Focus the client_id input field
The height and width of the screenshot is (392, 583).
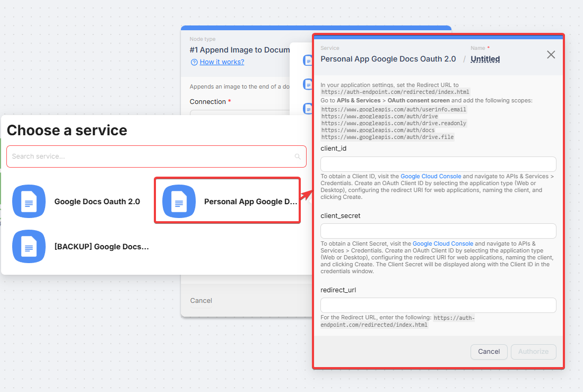pos(438,164)
